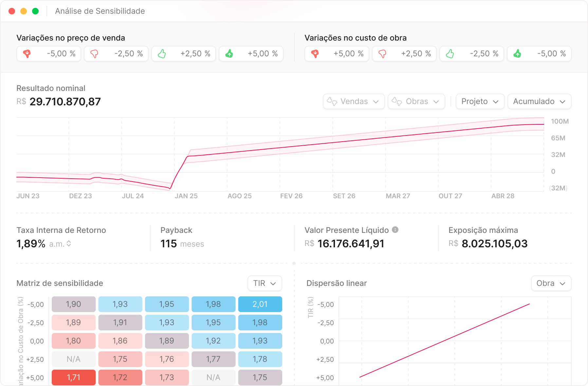The width and height of the screenshot is (588, 386).
Task: Click the info icon beside Valor Presente Líquido
Action: tap(395, 230)
